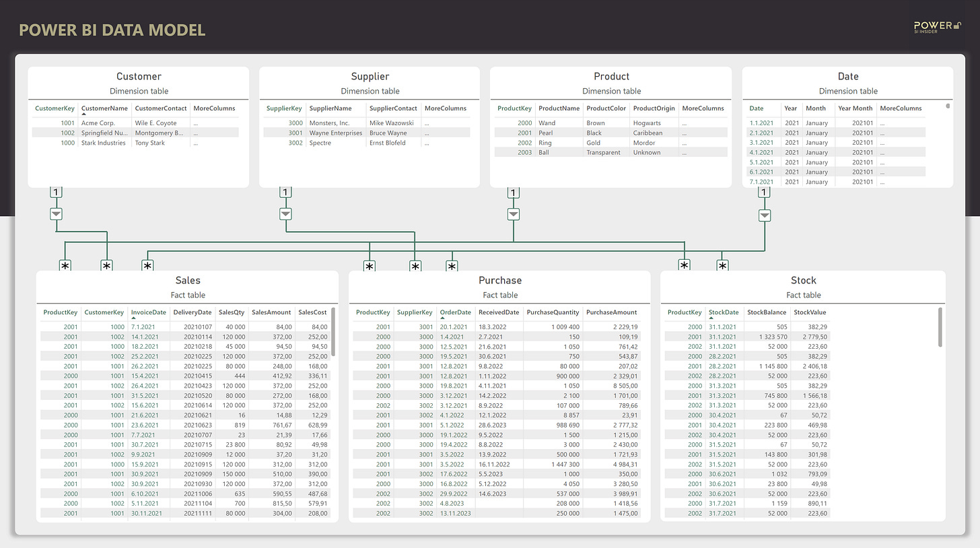Click the filter direction arrow below Date table
Viewport: 980px width, 548px height.
765,215
